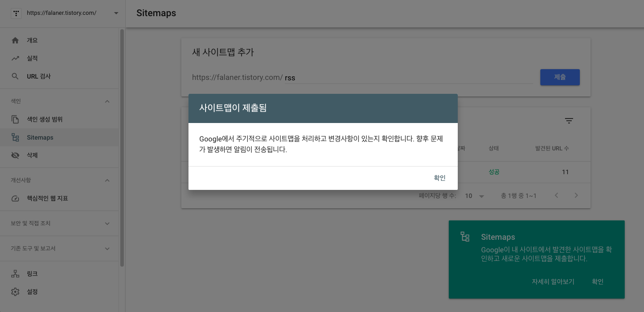The height and width of the screenshot is (312, 644).
Task: Click the 링크 links icon in sidebar
Action: 16,273
